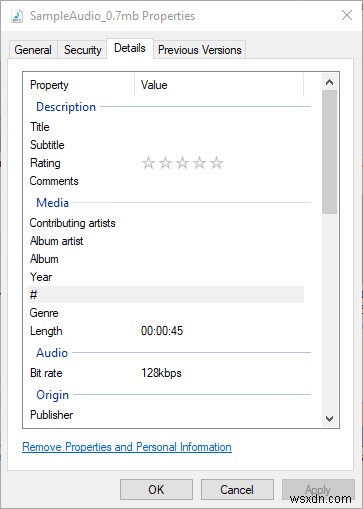Click the Year value field
The image size is (363, 509).
pos(220,277)
